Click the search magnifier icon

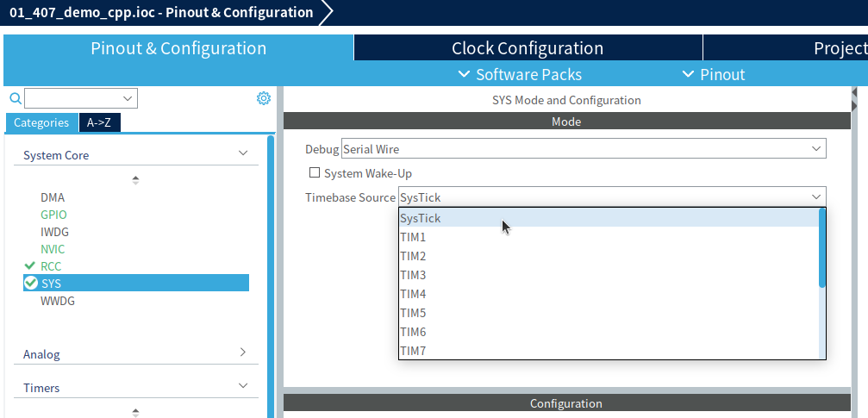[x=15, y=98]
